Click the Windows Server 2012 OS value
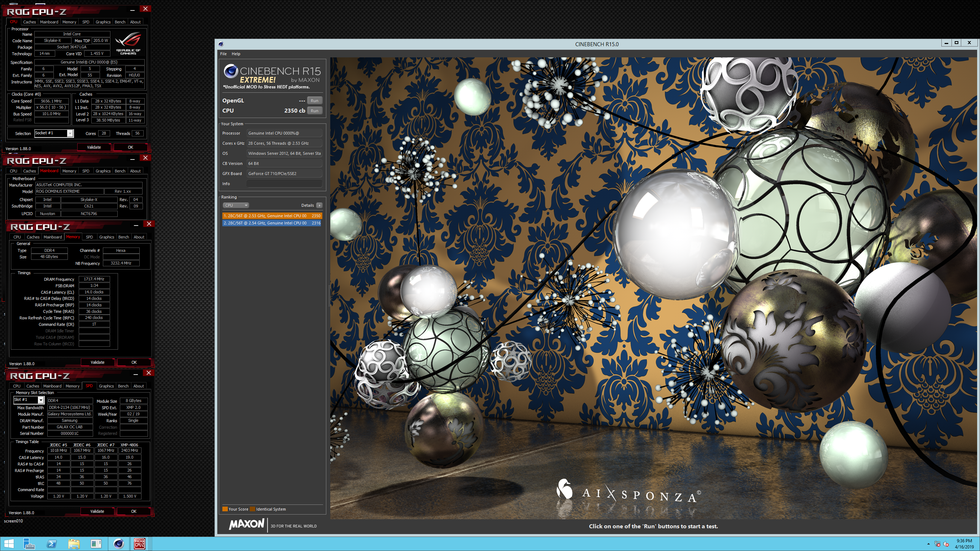Screen dimensions: 980x551 [x=284, y=153]
